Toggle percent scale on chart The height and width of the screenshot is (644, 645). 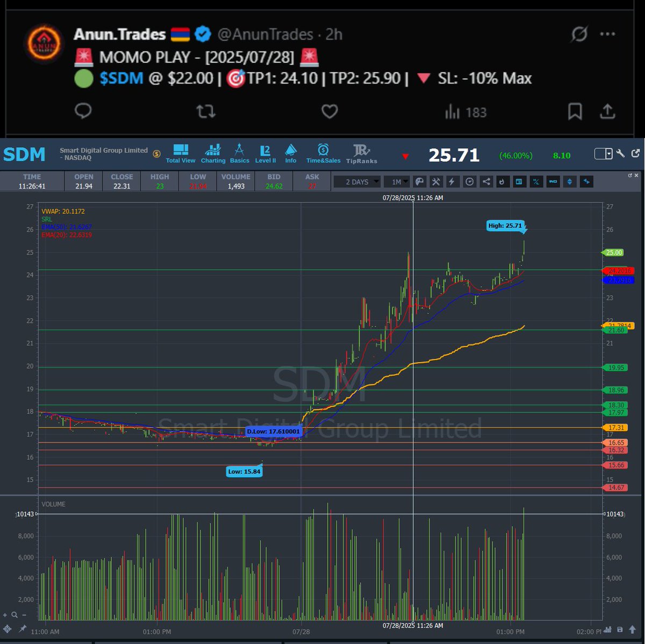coord(535,182)
